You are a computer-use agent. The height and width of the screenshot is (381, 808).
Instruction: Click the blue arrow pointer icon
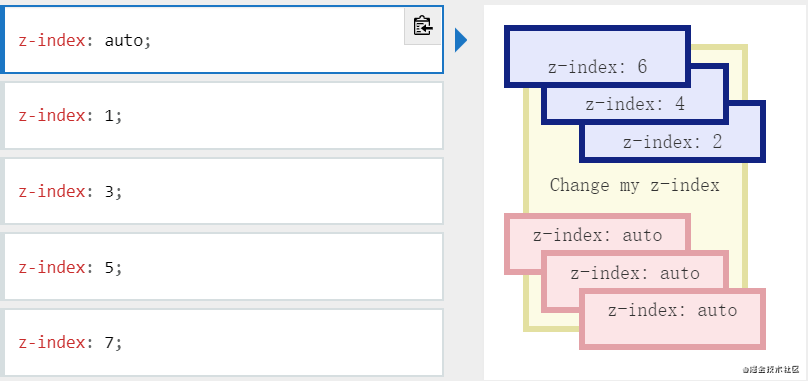coord(461,40)
